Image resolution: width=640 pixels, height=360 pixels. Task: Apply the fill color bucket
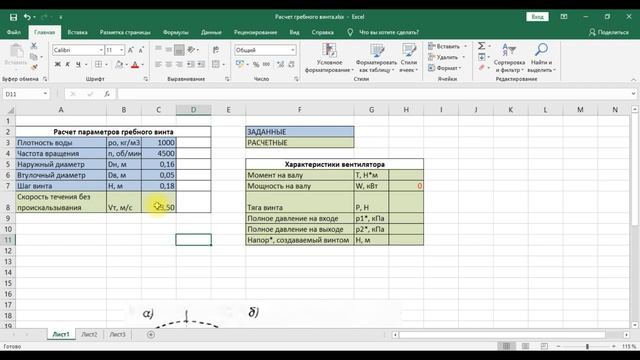coord(119,64)
